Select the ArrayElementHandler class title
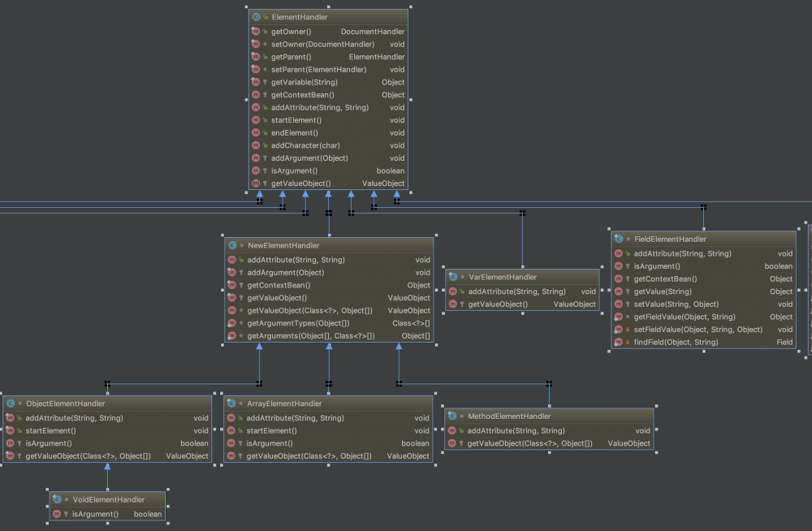Screen dimensions: 812x531 coord(283,404)
